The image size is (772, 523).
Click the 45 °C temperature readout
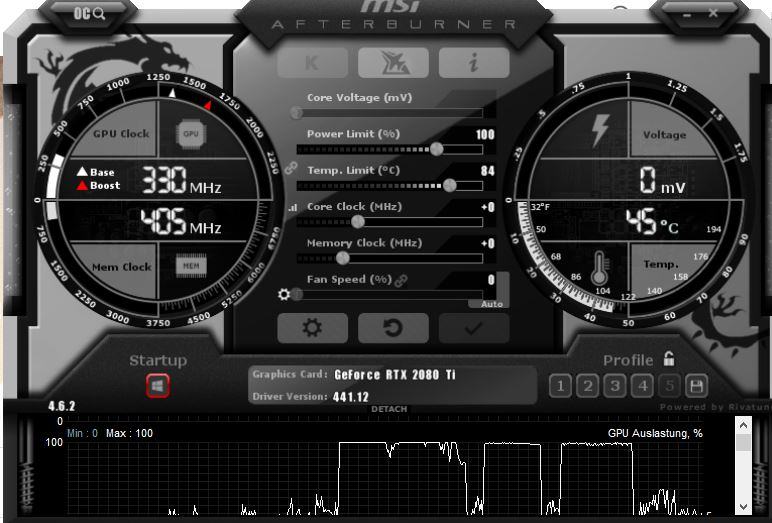[x=652, y=221]
